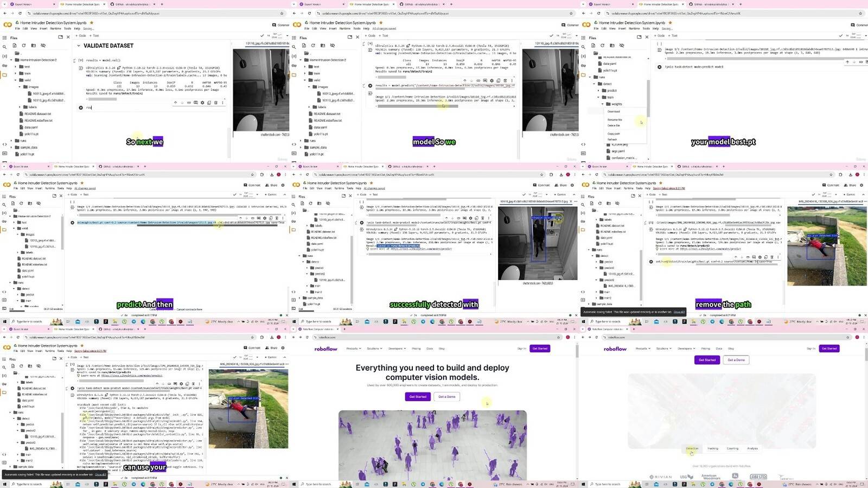Select Counting tab on Roboflow page
This screenshot has height=488, width=868.
click(732, 448)
